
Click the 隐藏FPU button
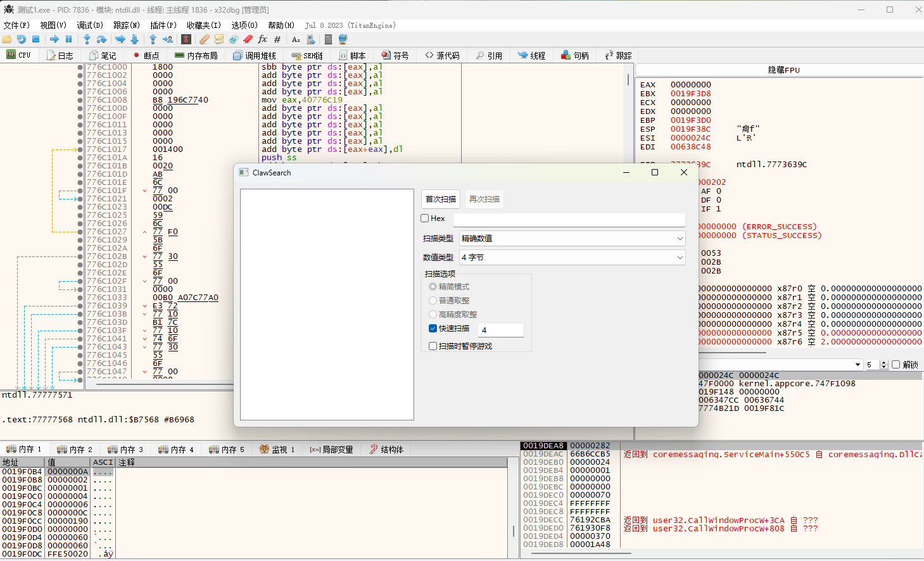tap(784, 70)
